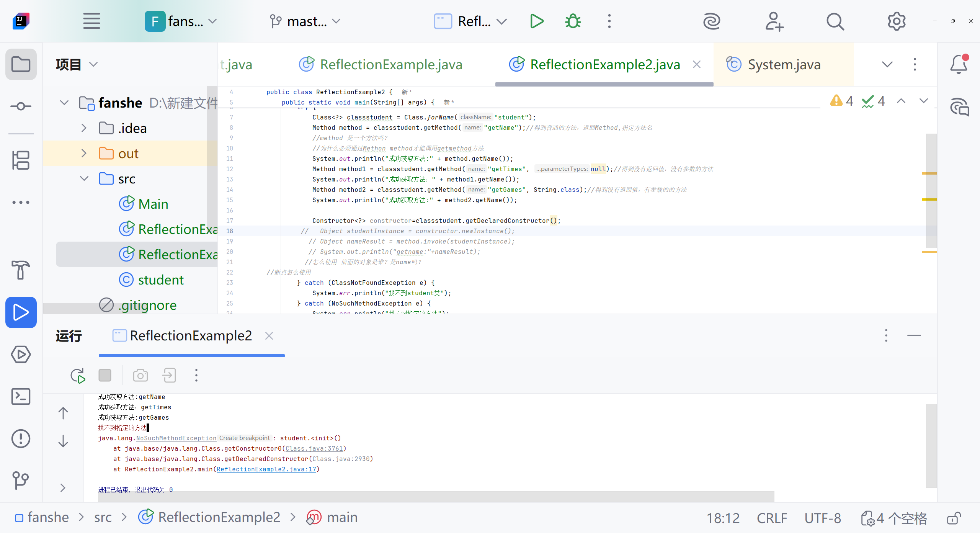Open the Problems tool window icon
The height and width of the screenshot is (533, 980).
[x=21, y=438]
